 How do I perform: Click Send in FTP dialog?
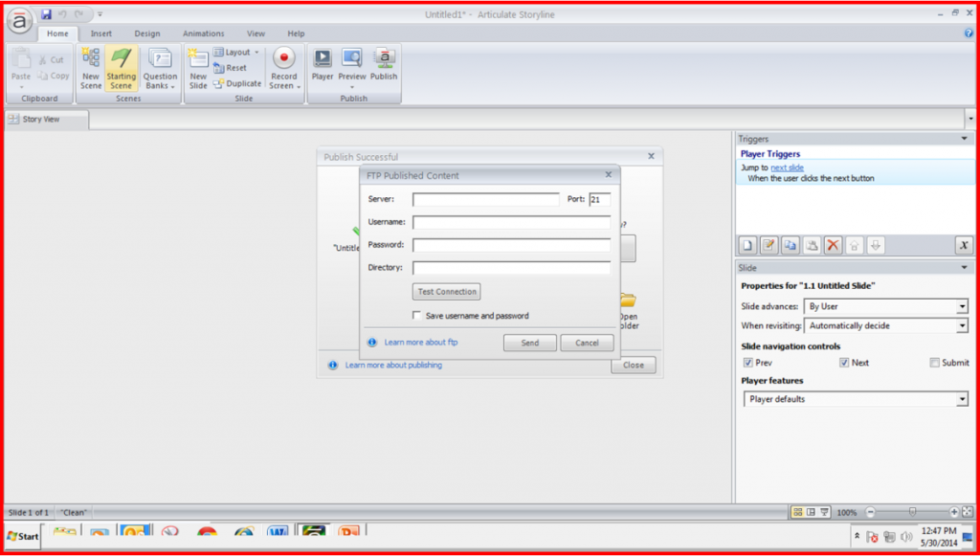pyautogui.click(x=530, y=343)
